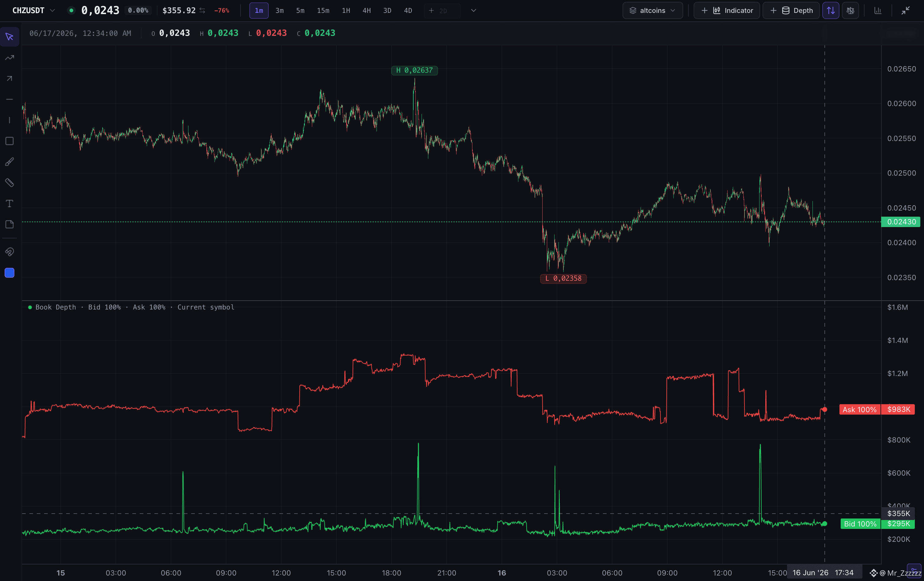Select the arrow drawing tool
The image size is (924, 581).
tap(9, 78)
